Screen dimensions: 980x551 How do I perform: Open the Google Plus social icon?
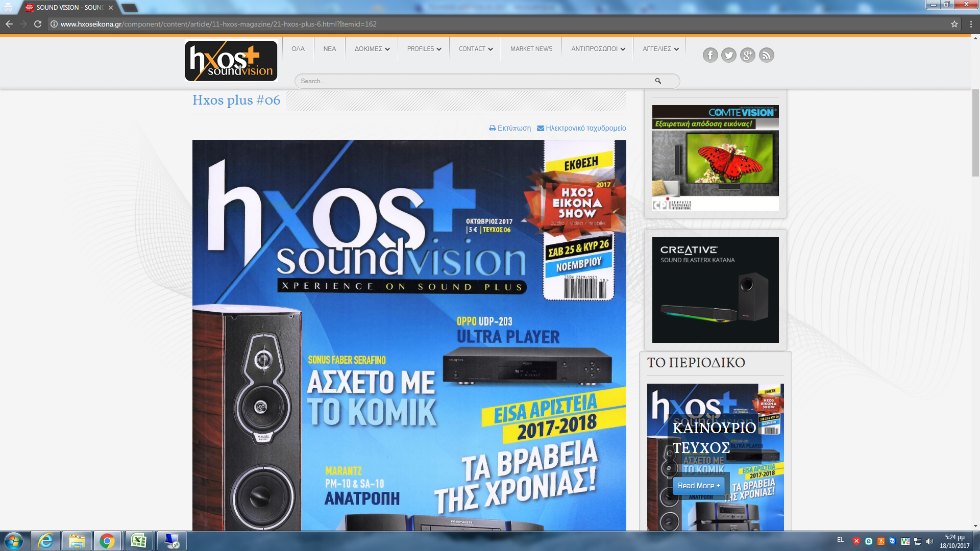pyautogui.click(x=748, y=55)
